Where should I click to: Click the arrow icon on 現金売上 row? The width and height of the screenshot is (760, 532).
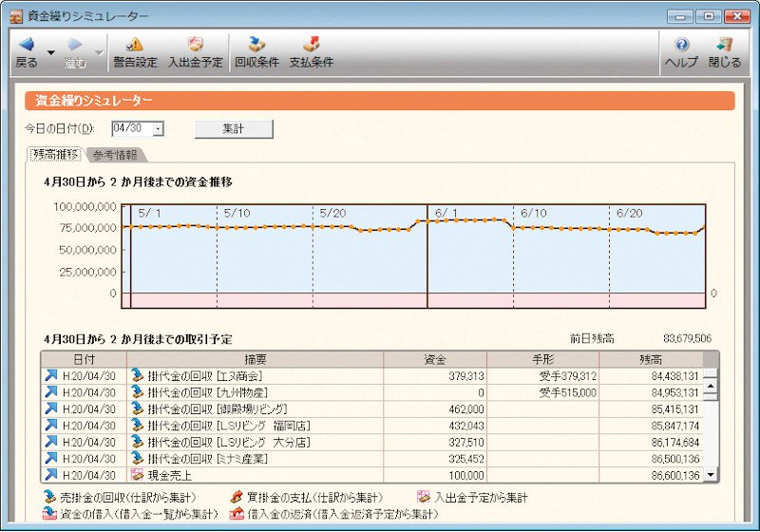[51, 474]
